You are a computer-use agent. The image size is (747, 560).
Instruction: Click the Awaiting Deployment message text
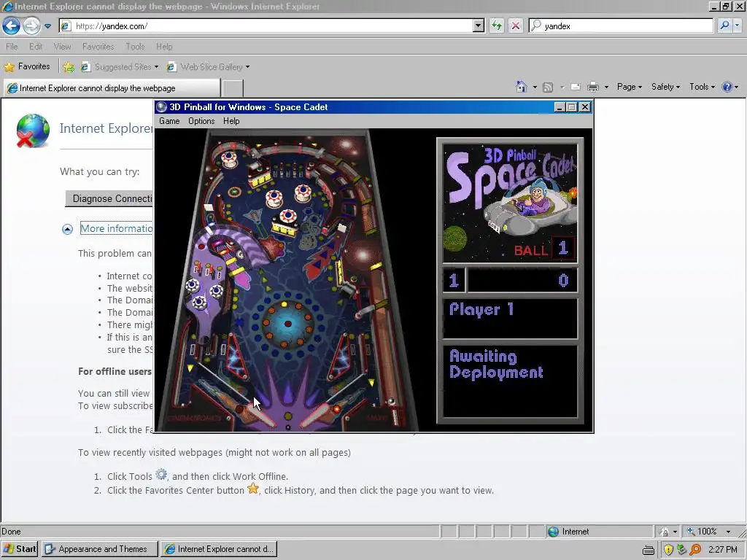point(496,364)
